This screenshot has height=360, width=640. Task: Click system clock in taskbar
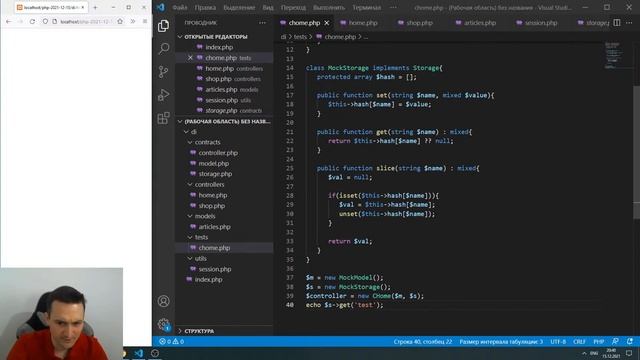click(611, 353)
